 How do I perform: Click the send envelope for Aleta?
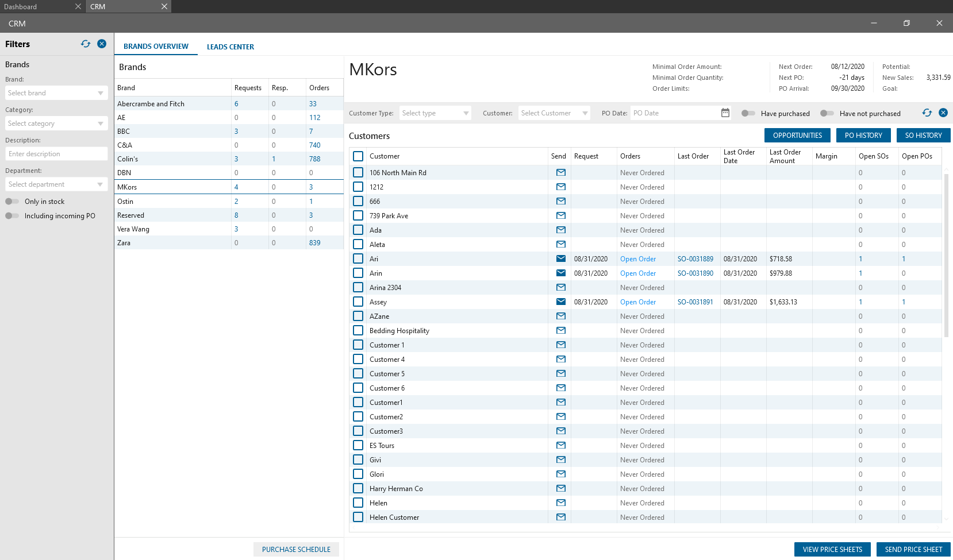click(561, 244)
